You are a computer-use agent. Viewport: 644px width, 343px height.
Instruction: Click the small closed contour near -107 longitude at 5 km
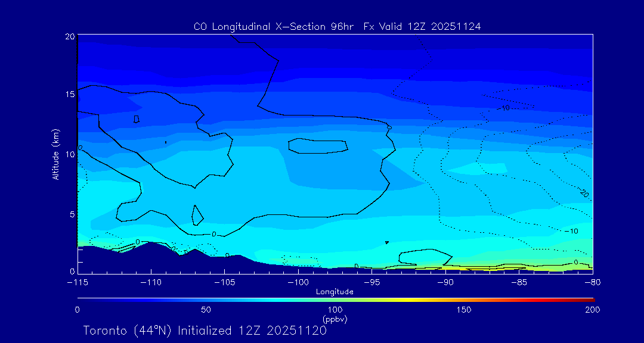click(x=197, y=215)
